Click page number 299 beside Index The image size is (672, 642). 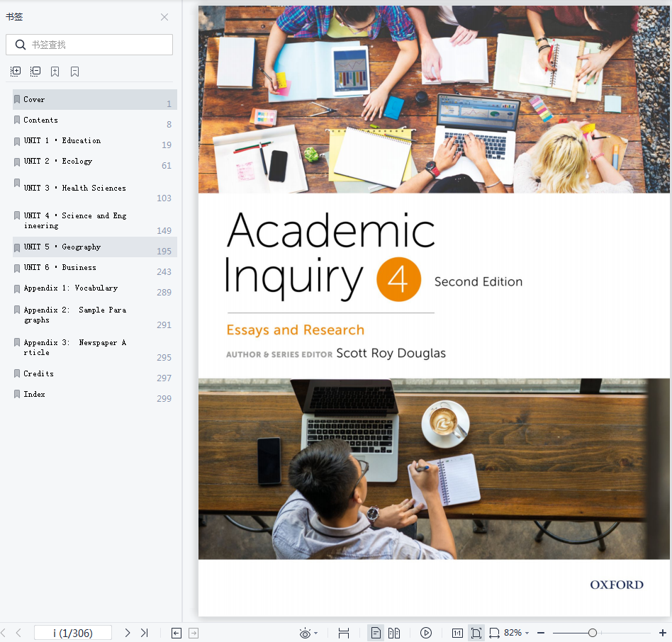tap(164, 399)
